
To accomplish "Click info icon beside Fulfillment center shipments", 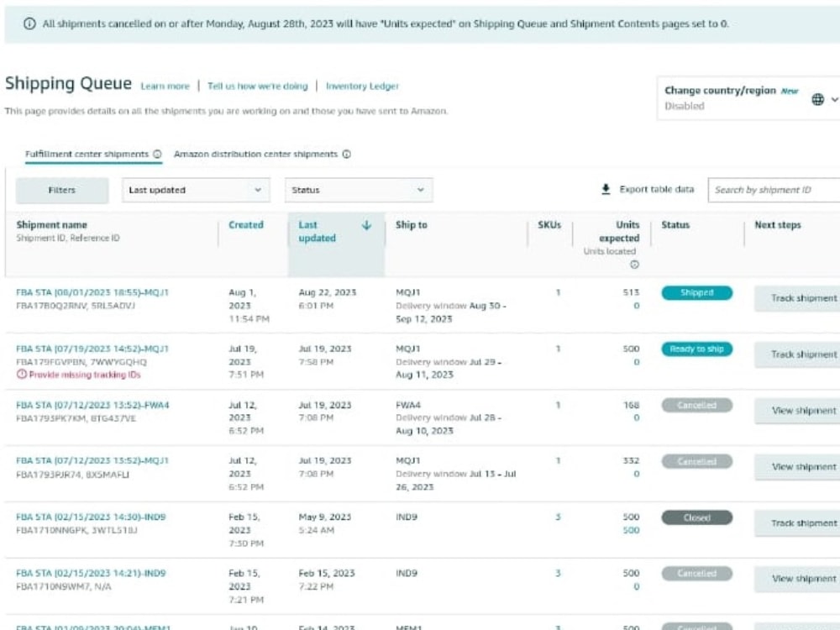I will 157,155.
